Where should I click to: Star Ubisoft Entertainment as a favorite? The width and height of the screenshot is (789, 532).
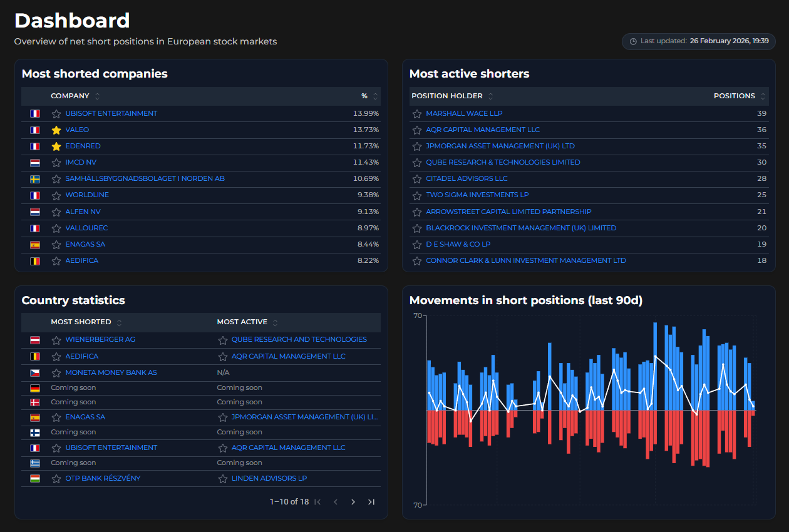(56, 113)
